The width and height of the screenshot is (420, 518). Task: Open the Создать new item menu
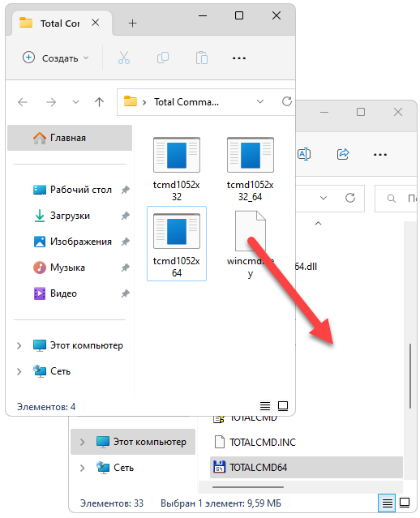point(55,58)
